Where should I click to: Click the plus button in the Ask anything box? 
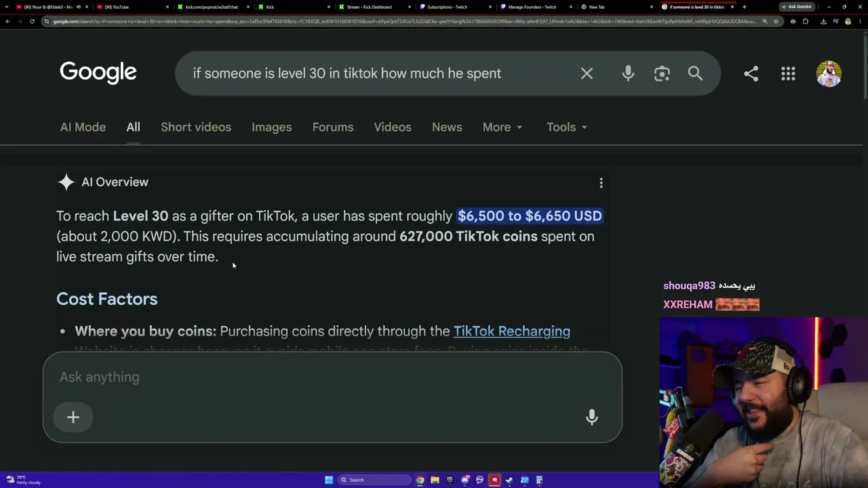[73, 417]
